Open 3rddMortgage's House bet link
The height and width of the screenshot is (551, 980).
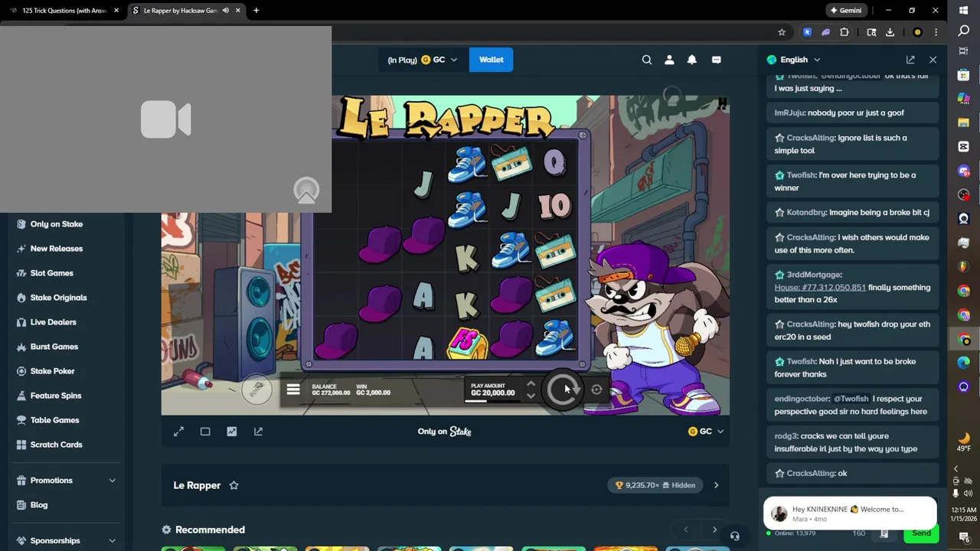[x=820, y=287]
